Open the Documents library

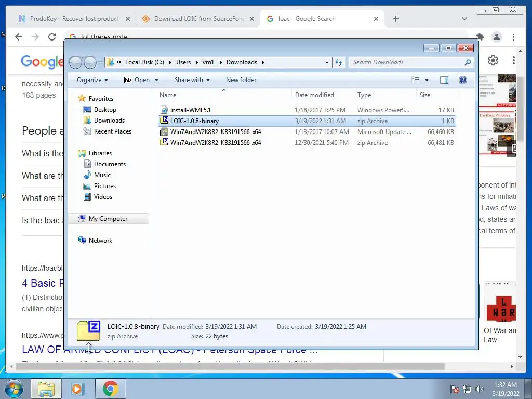[x=110, y=164]
